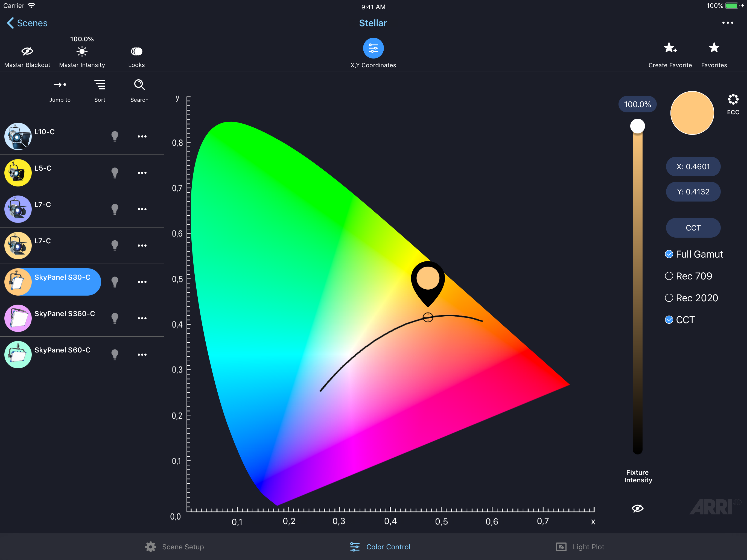The width and height of the screenshot is (747, 560).
Task: Open more options for SkyPanel S360-C
Action: (x=142, y=319)
